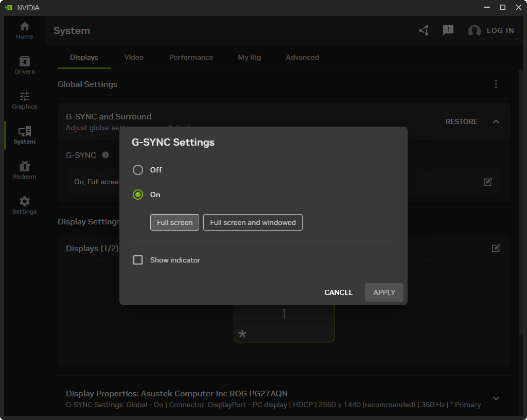
Task: Click the user avatar icon
Action: [474, 30]
